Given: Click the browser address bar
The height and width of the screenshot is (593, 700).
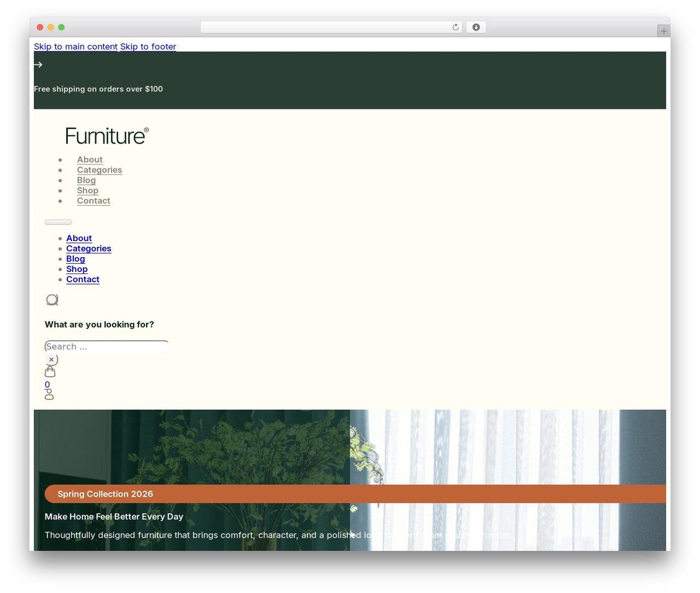Looking at the screenshot, I should [x=331, y=27].
